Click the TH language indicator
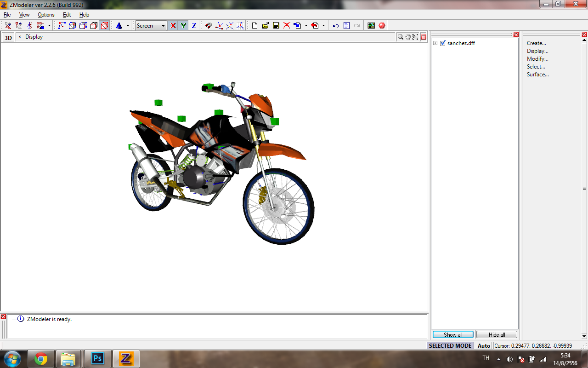The width and height of the screenshot is (588, 368). click(486, 358)
